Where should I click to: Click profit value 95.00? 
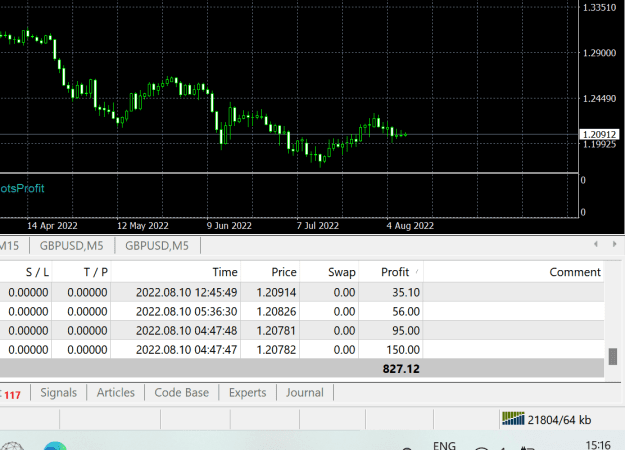coord(406,331)
